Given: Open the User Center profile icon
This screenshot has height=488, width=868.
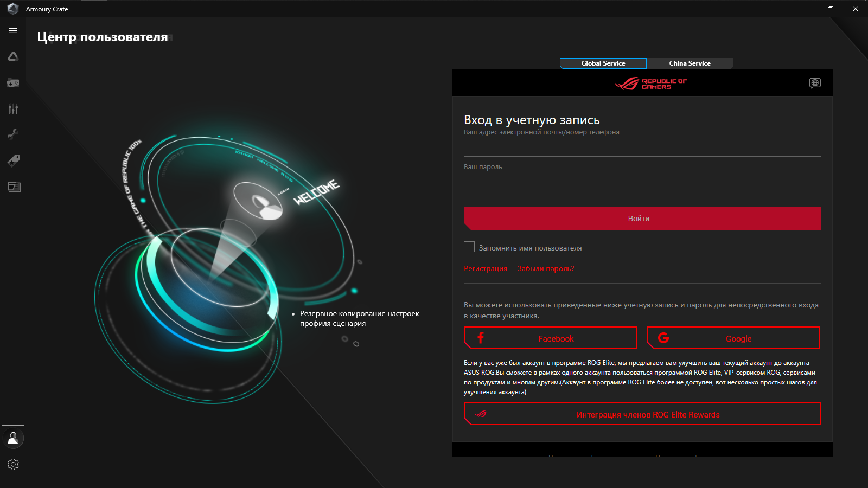Looking at the screenshot, I should coord(13,438).
